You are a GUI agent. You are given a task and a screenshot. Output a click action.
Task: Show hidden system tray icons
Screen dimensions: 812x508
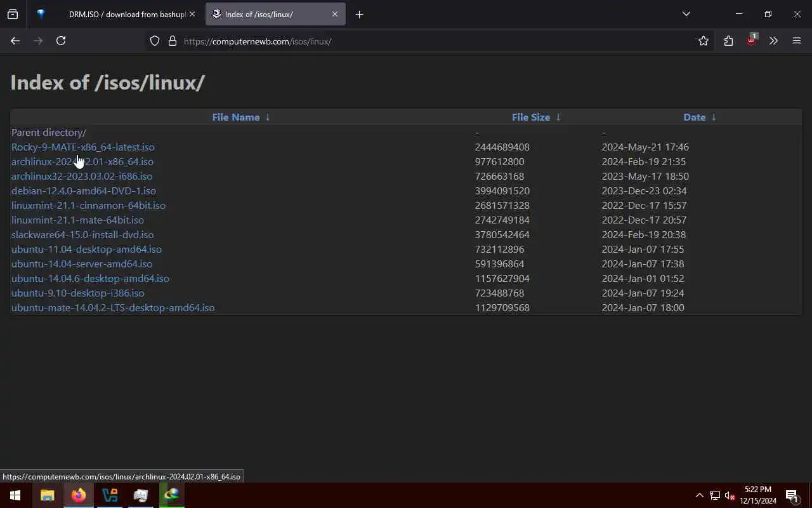[x=700, y=495]
